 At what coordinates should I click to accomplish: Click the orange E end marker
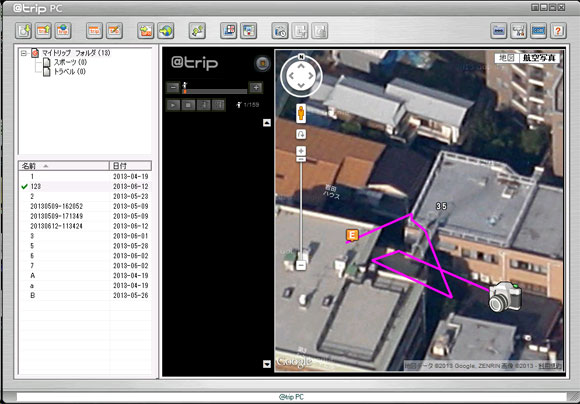352,235
